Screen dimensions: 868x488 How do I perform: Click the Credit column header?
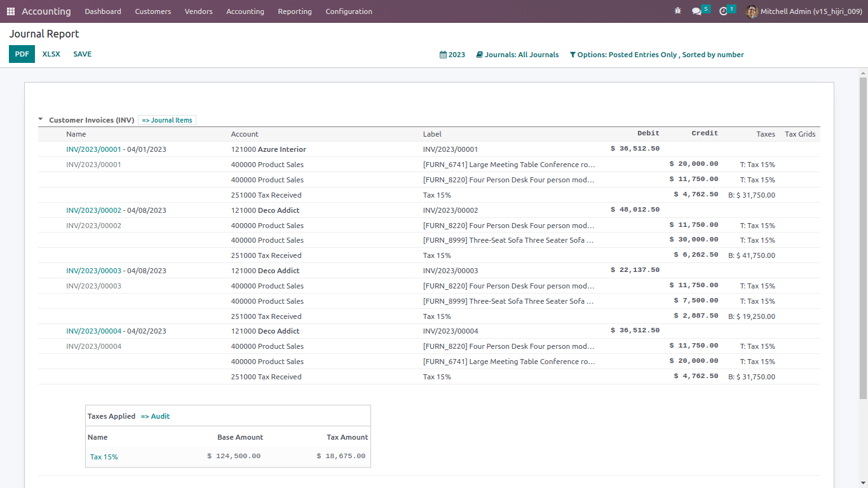pyautogui.click(x=705, y=133)
